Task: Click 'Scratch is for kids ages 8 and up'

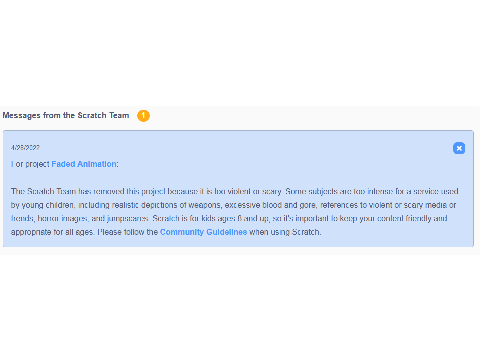Action: (211, 218)
